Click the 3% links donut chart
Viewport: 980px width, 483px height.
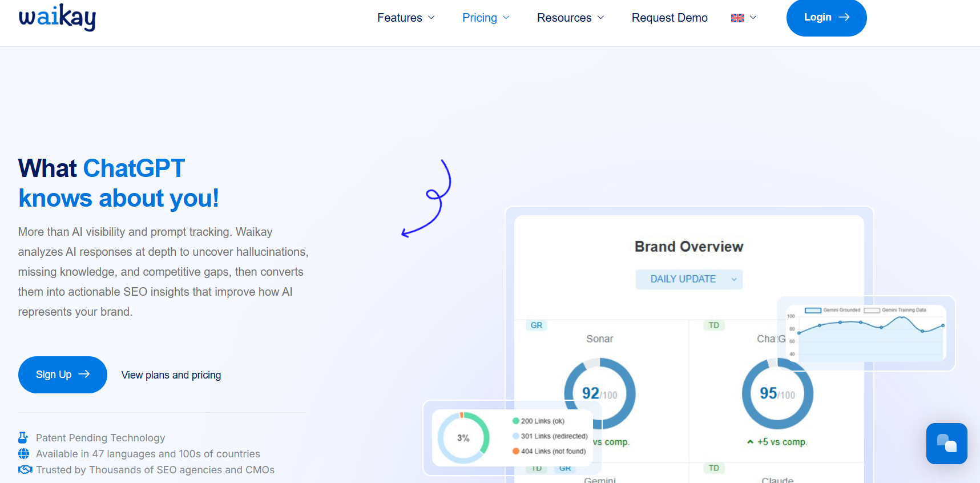coord(463,438)
